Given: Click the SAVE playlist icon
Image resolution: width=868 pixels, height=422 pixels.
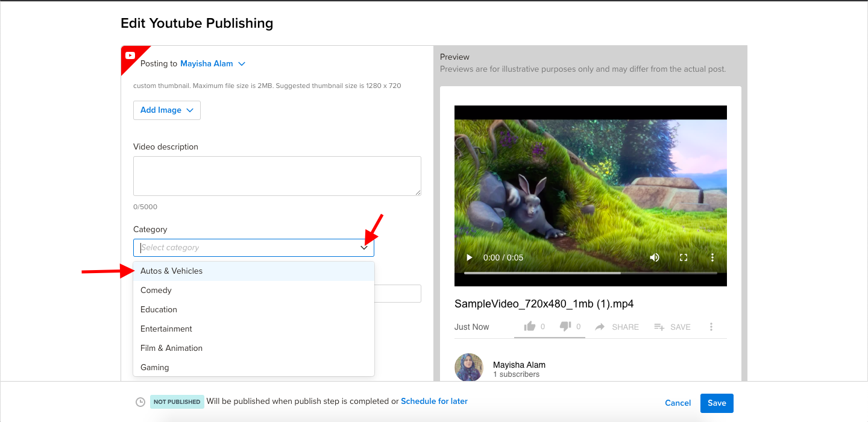Looking at the screenshot, I should [659, 327].
